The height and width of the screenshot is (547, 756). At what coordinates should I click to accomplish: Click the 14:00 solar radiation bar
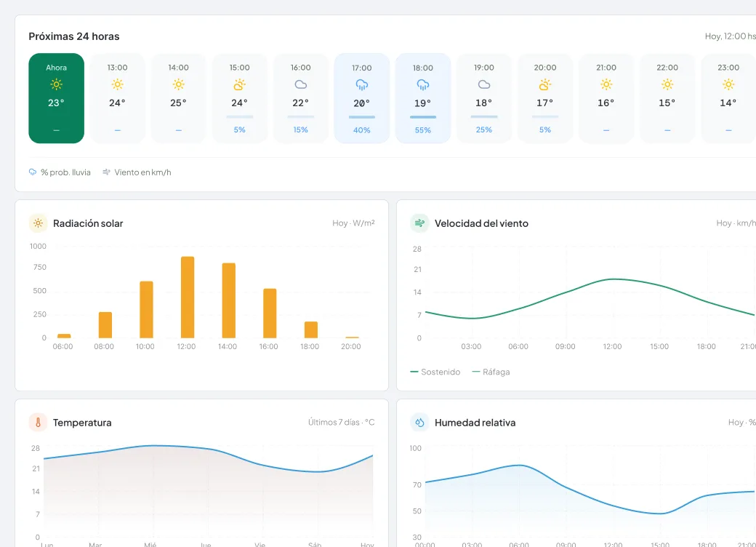pyautogui.click(x=228, y=300)
